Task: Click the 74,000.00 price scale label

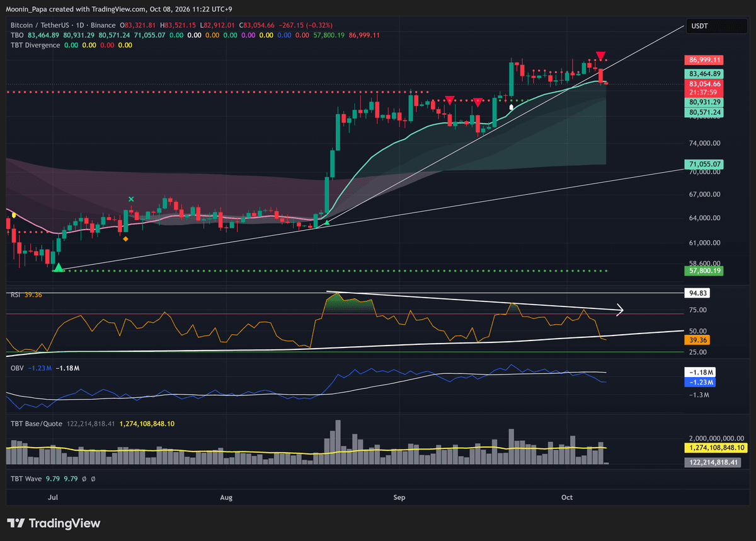Action: coord(706,143)
